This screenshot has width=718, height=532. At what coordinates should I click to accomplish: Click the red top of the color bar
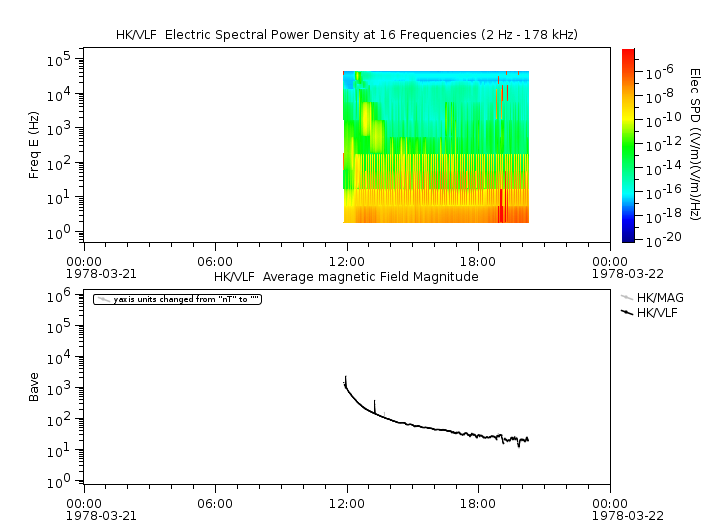click(628, 54)
